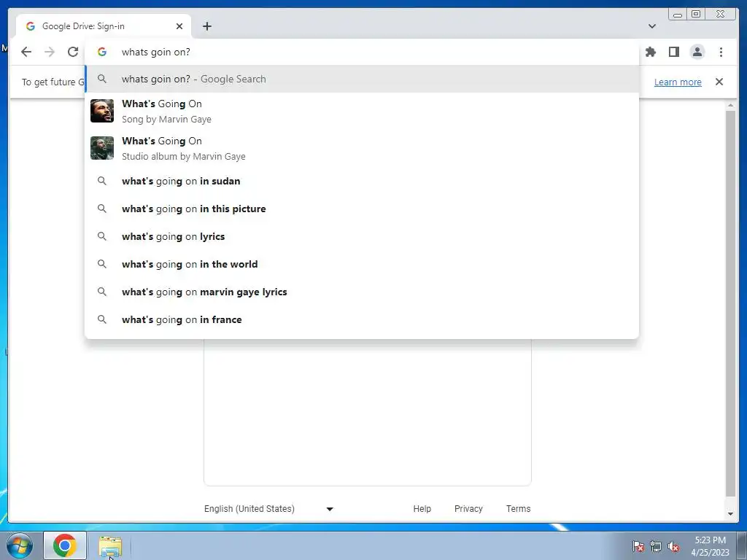Expand the tab search chevron
Viewport: 747px width, 560px height.
tap(651, 26)
